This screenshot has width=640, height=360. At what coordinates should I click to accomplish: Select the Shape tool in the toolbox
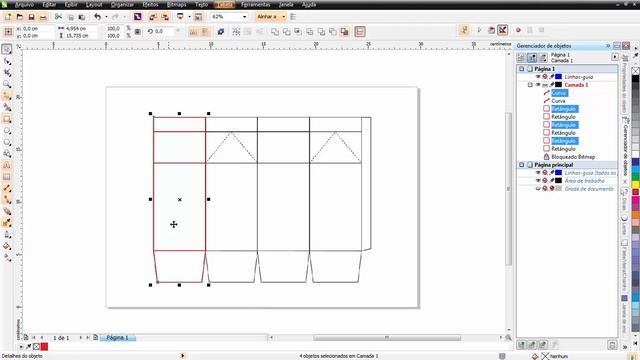pos(7,61)
